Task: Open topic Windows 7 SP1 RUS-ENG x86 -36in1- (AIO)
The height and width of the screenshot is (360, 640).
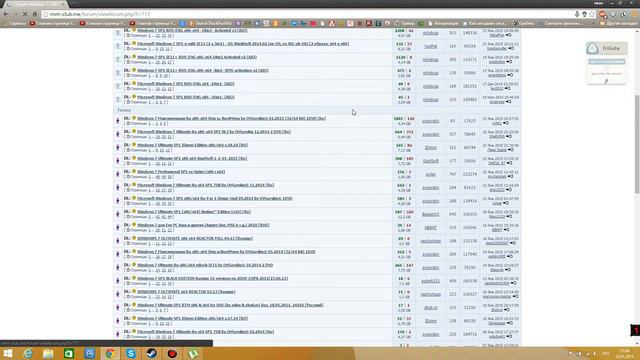Action: (186, 97)
